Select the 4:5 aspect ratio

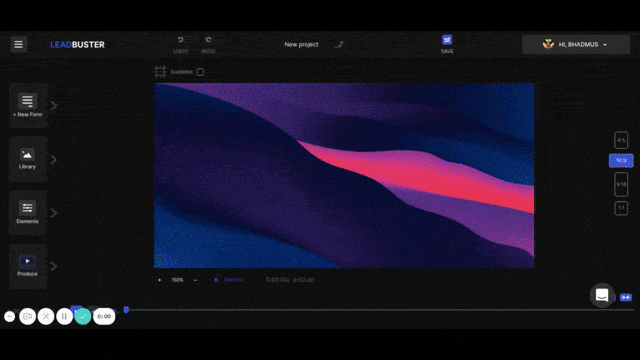pyautogui.click(x=621, y=140)
